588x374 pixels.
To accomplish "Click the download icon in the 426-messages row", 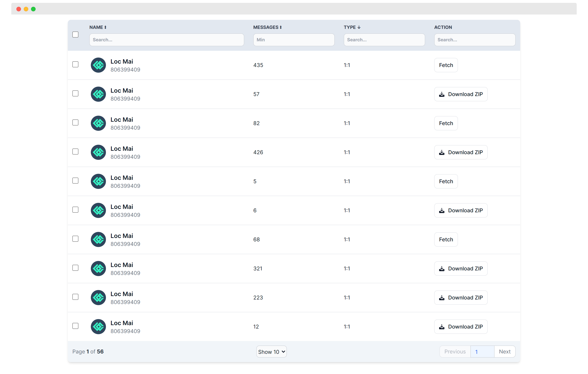I will [x=442, y=152].
